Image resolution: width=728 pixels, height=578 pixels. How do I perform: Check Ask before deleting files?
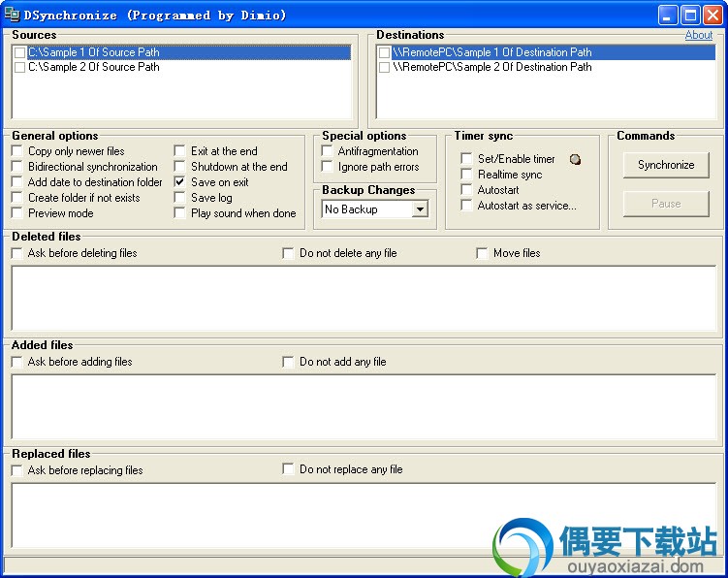click(17, 253)
